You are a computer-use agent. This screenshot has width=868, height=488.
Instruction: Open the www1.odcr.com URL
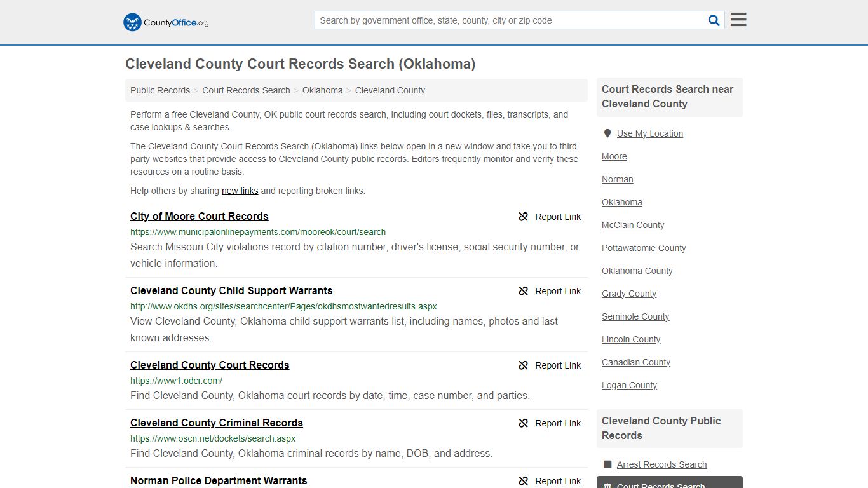(176, 381)
